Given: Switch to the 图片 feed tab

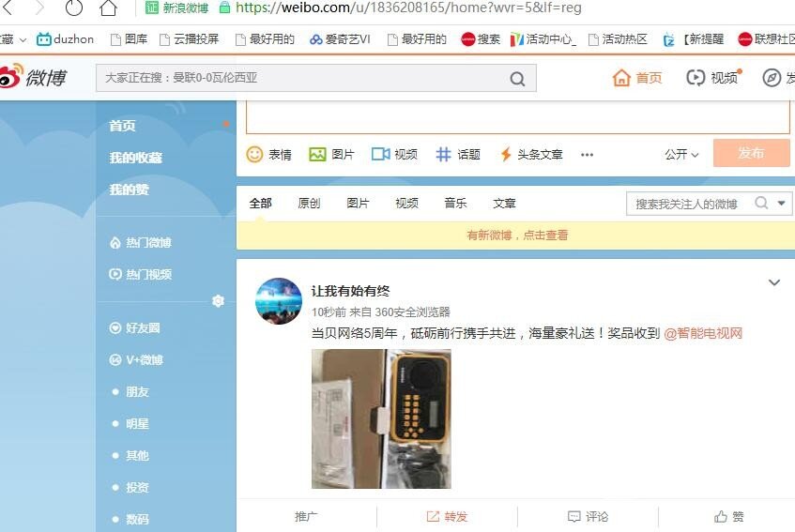Looking at the screenshot, I should (358, 204).
